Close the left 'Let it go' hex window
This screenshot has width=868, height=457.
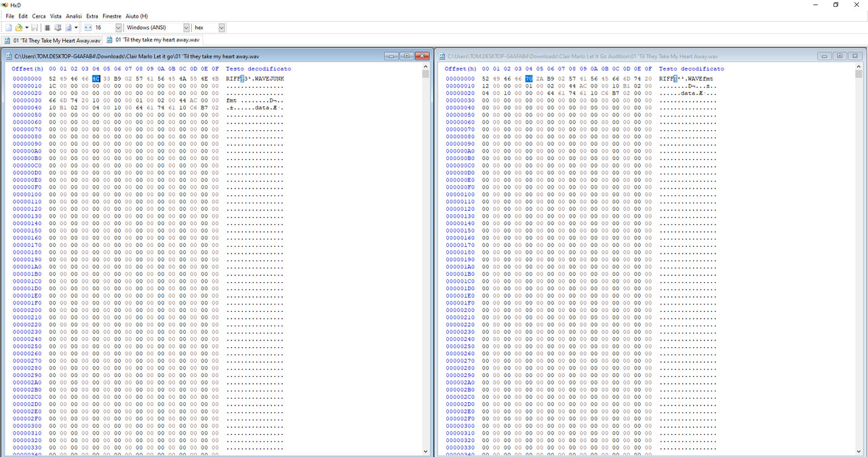(422, 56)
